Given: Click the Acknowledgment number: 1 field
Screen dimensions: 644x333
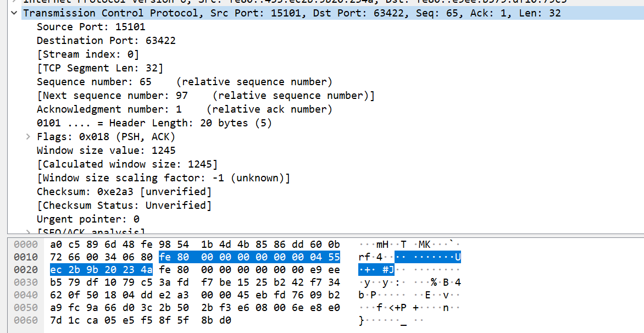Looking at the screenshot, I should (109, 109).
